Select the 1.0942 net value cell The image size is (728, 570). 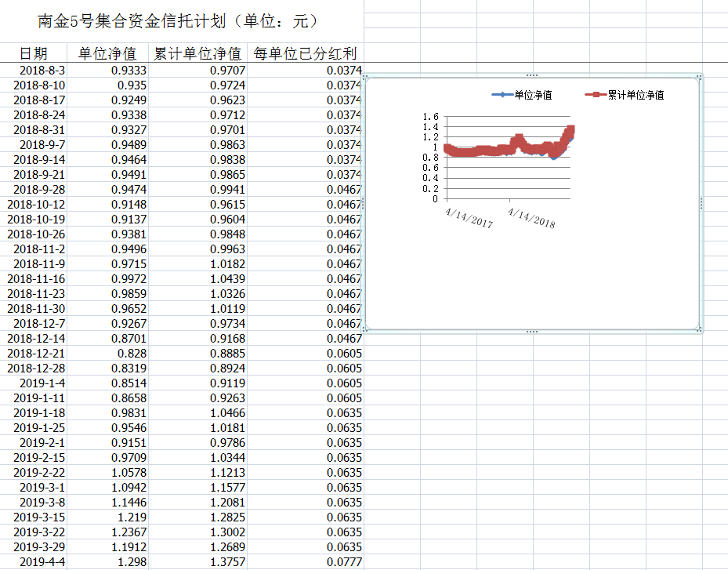coord(107,488)
